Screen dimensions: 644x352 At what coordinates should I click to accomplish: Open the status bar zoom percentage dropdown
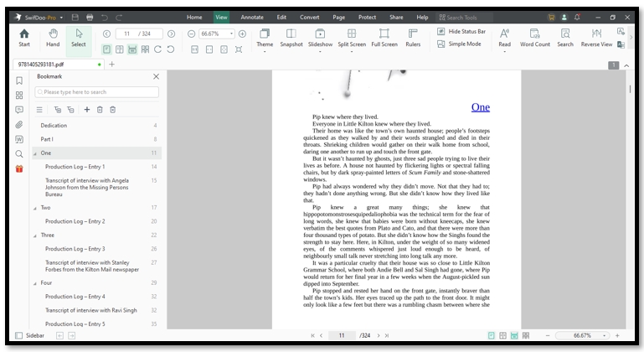point(604,335)
